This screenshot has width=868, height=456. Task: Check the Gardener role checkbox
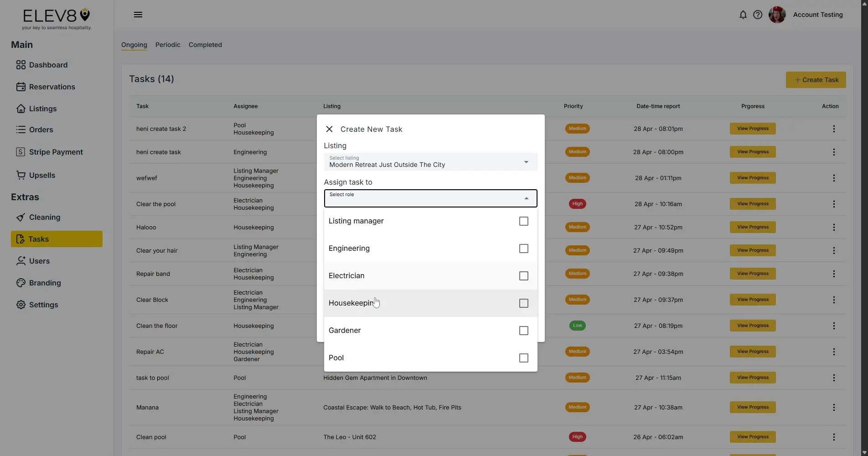pos(523,331)
